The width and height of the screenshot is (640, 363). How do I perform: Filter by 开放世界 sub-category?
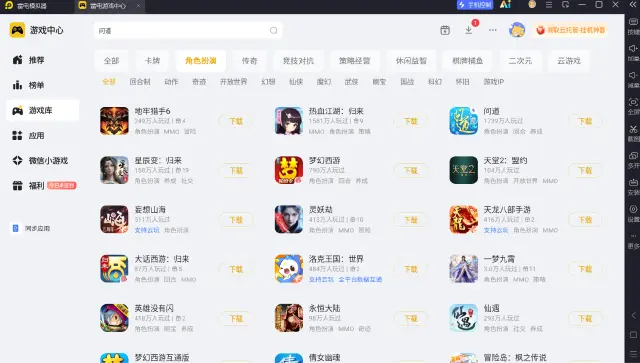click(x=233, y=82)
